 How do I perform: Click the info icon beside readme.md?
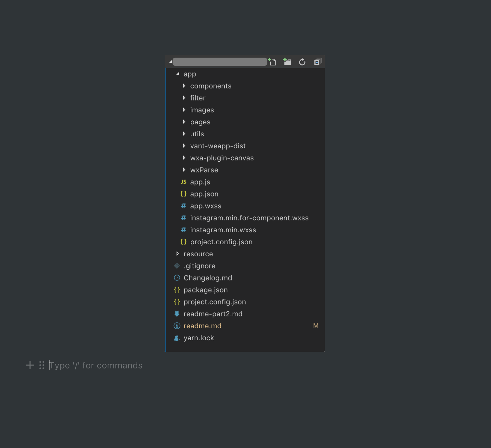point(177,326)
